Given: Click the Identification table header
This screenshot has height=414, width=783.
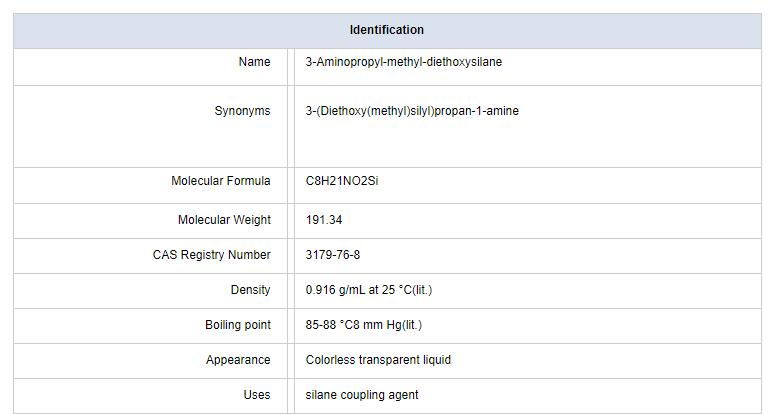Looking at the screenshot, I should tap(386, 30).
